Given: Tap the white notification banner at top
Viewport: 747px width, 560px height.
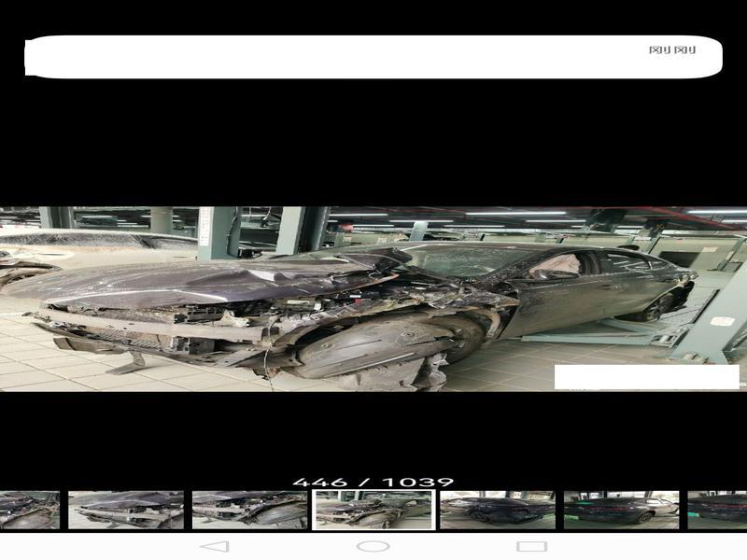Looking at the screenshot, I should click(x=373, y=57).
